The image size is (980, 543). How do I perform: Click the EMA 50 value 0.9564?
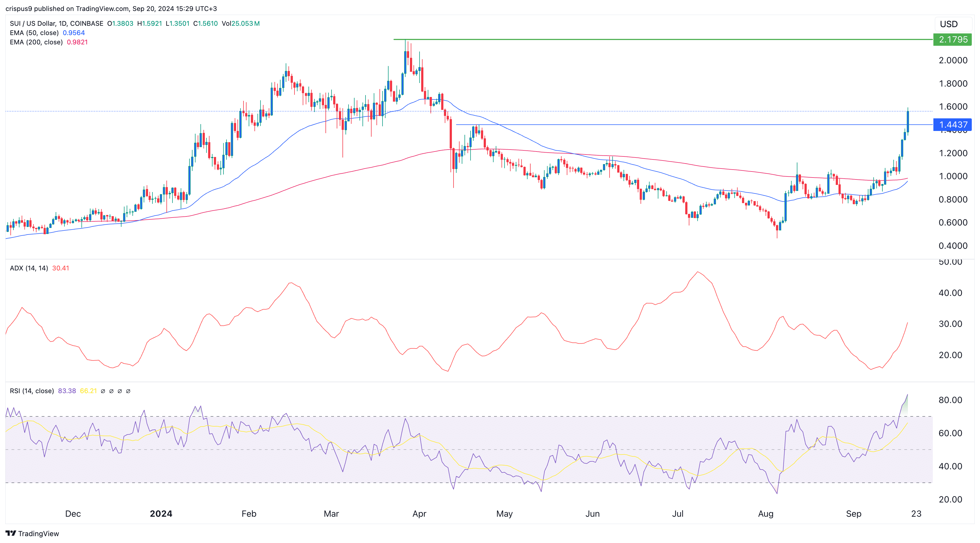74,33
